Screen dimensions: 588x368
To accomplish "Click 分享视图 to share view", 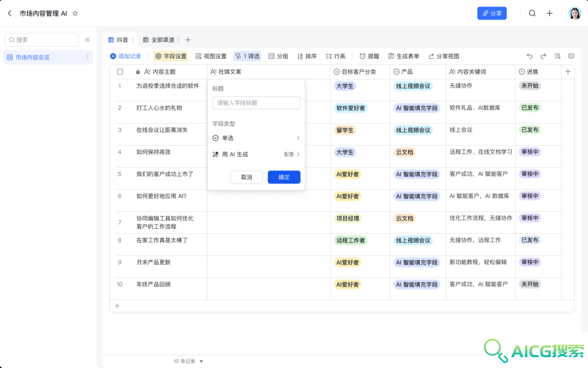I will 444,56.
